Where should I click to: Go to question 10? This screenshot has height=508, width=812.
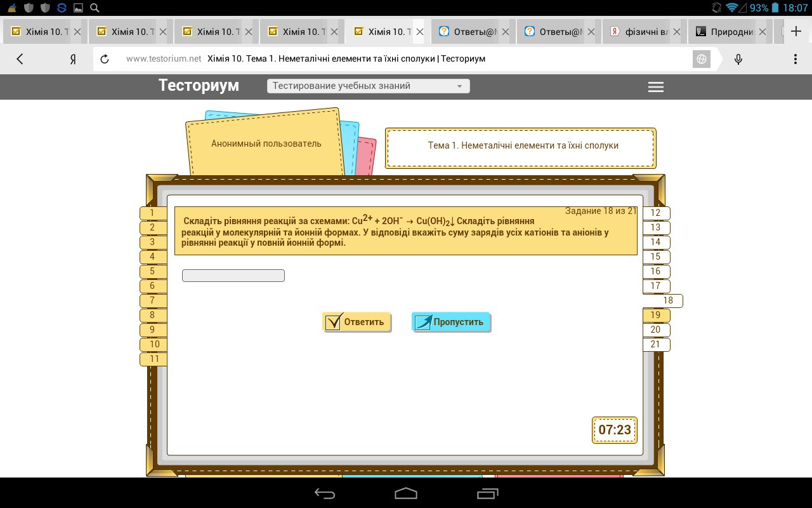(154, 344)
